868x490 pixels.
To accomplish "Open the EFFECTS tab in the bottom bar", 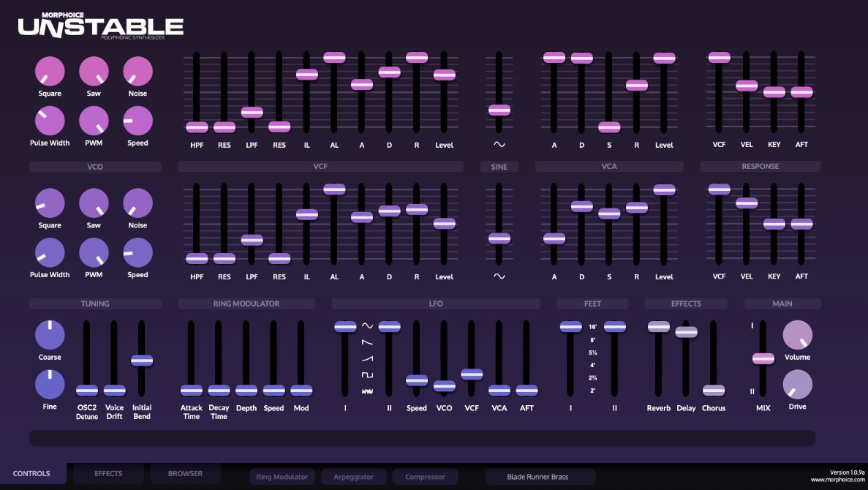I will [108, 474].
